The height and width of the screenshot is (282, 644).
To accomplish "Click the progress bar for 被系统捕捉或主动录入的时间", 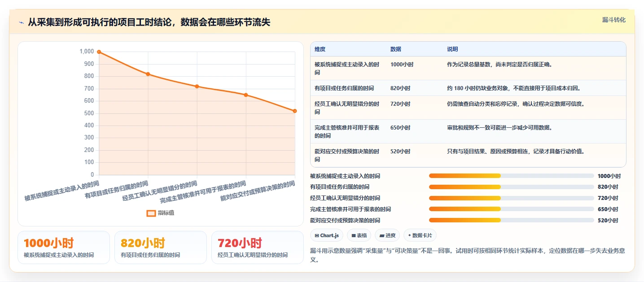I will coord(512,176).
